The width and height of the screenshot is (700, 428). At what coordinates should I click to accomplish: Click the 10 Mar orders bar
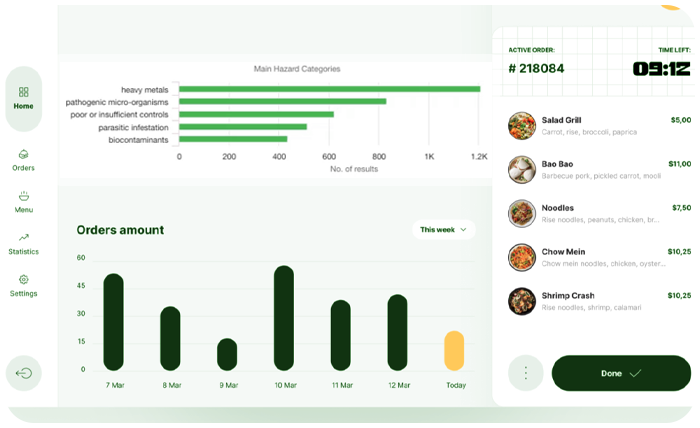click(284, 318)
